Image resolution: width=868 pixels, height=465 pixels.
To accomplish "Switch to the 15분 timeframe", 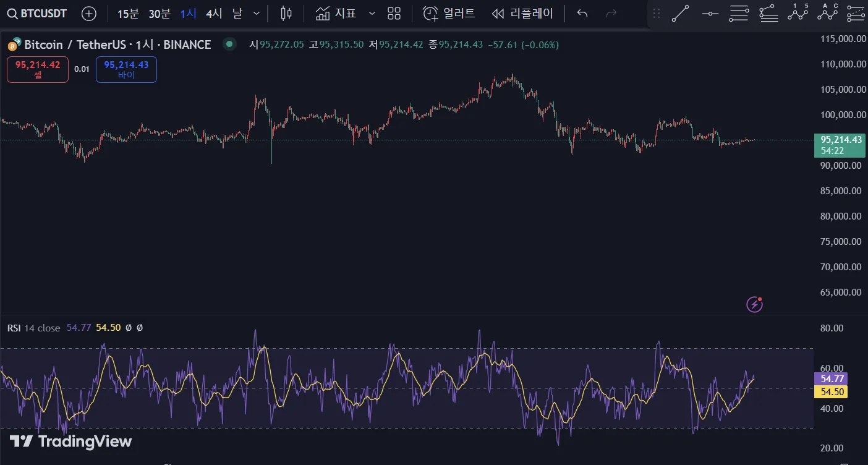I will [x=128, y=14].
